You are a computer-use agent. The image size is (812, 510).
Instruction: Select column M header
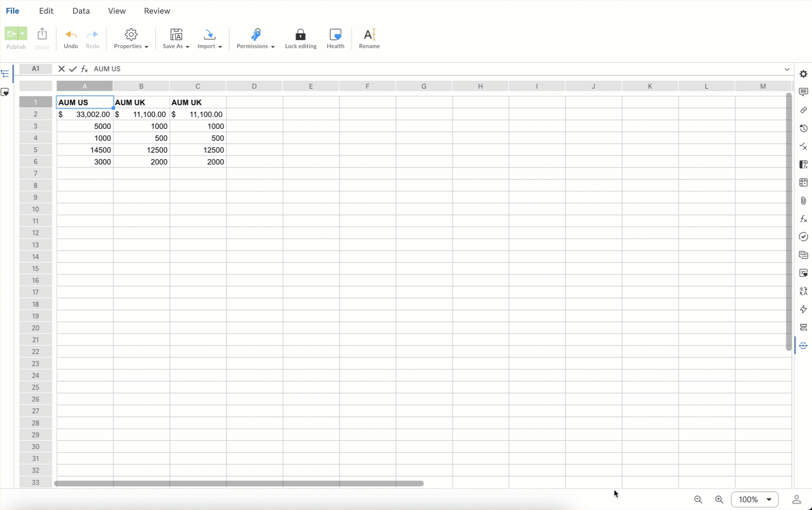point(763,86)
